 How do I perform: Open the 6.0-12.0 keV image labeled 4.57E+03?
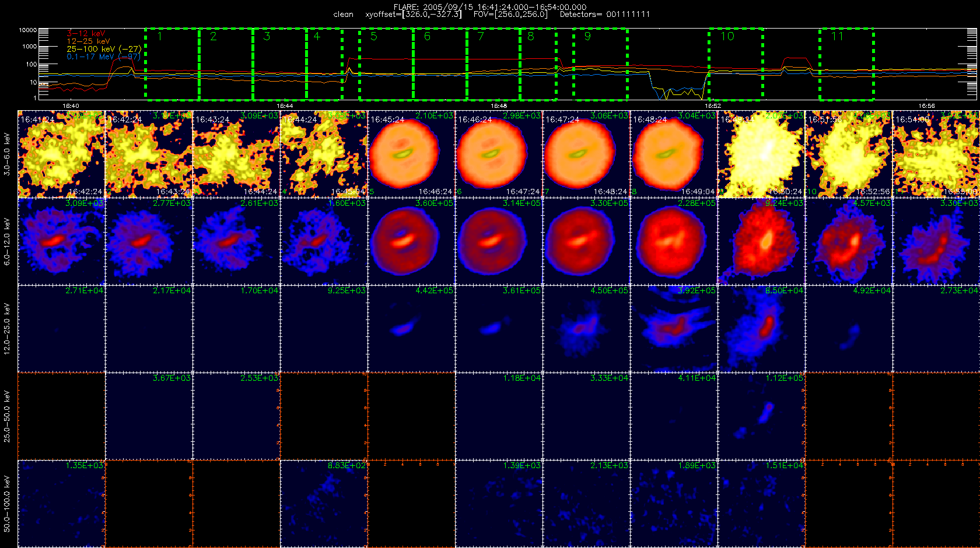tap(849, 241)
